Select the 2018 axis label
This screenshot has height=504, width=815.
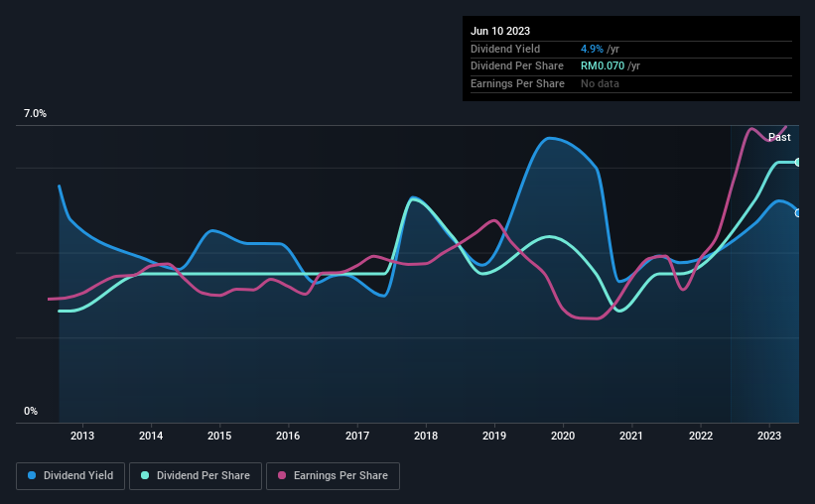point(426,436)
